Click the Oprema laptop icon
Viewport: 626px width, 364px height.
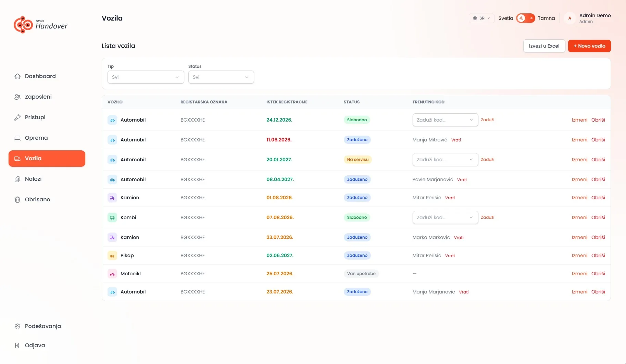(17, 138)
